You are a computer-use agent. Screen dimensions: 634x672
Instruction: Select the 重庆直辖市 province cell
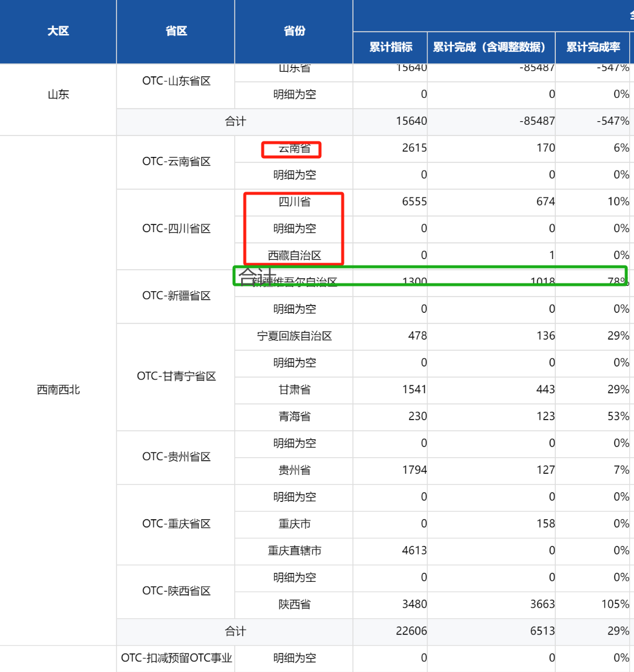[294, 551]
